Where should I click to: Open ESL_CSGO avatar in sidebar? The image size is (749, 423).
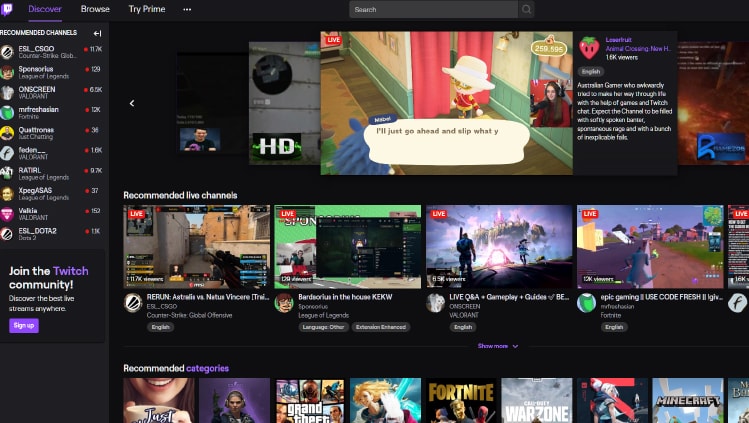(x=7, y=52)
